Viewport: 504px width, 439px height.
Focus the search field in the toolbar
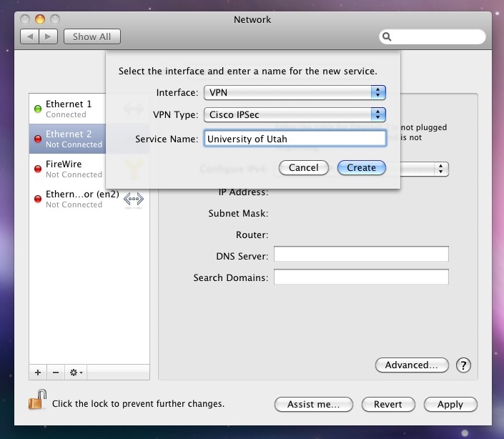(x=433, y=37)
